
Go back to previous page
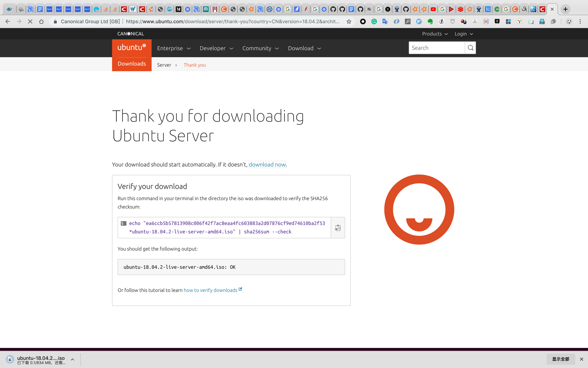pyautogui.click(x=8, y=21)
